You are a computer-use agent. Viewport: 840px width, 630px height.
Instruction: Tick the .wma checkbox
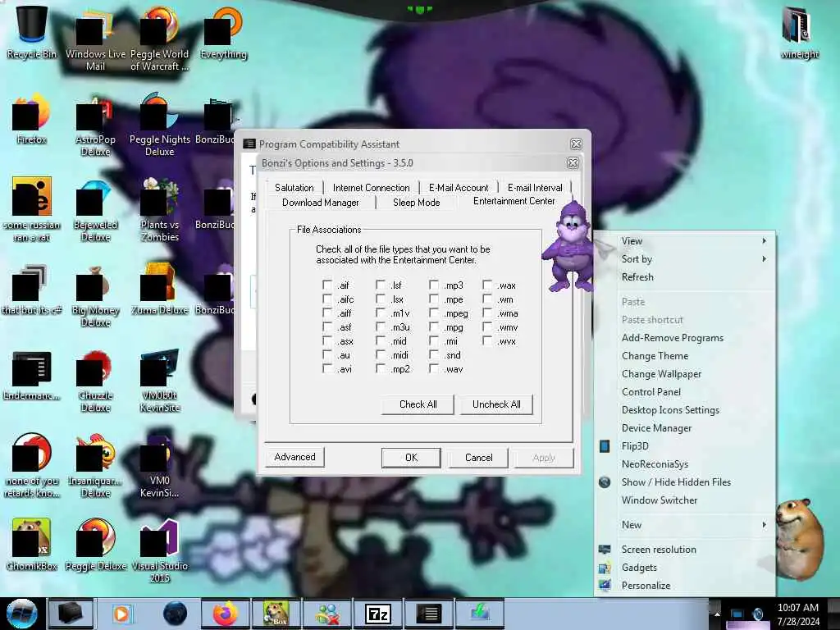pos(487,313)
